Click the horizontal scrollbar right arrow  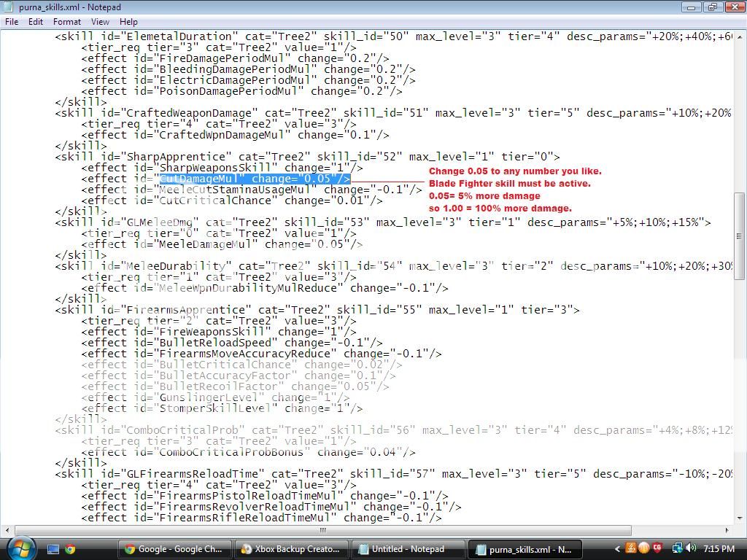728,530
